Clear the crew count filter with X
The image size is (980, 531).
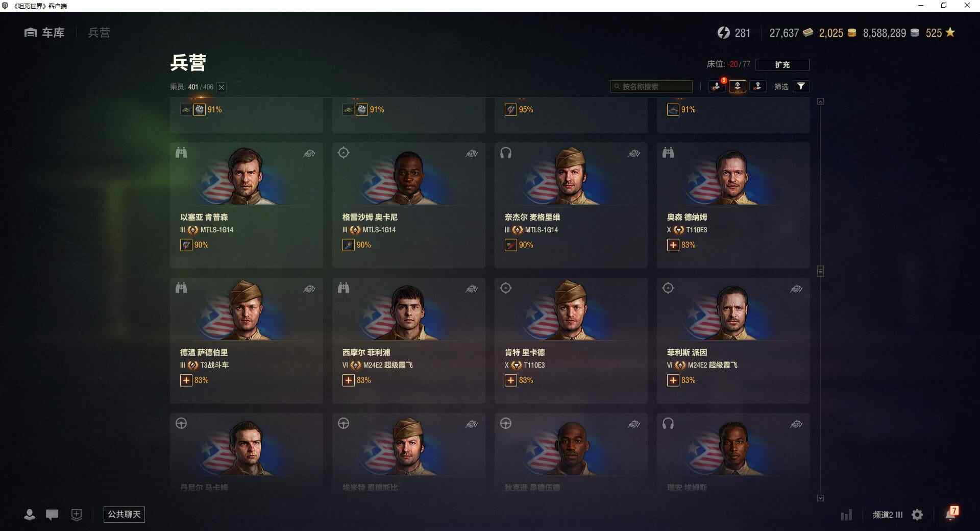point(222,87)
